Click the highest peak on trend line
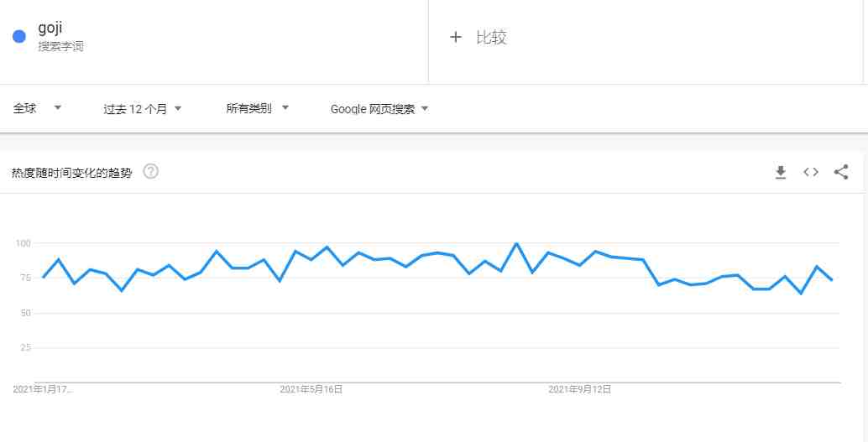The height and width of the screenshot is (442, 868). 516,243
